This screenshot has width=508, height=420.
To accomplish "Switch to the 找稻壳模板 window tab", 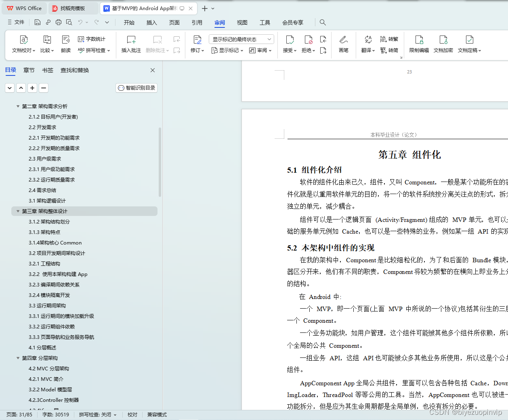I will click(x=73, y=8).
